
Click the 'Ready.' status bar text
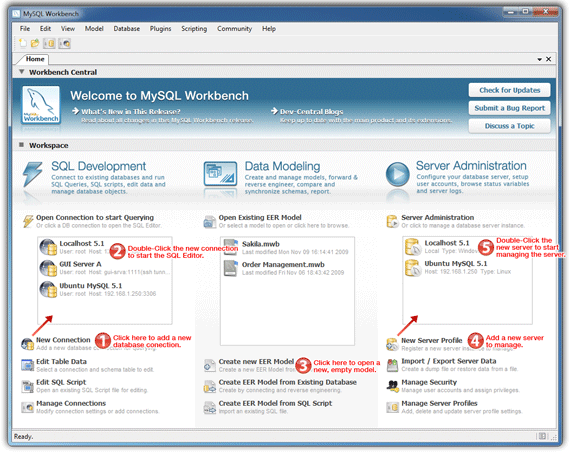click(x=23, y=436)
